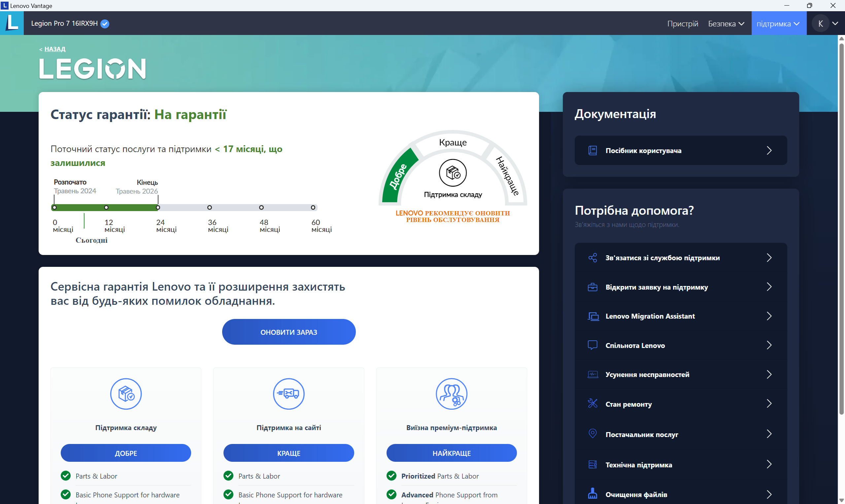
Task: Go back via the НАЗАД link
Action: 55,49
